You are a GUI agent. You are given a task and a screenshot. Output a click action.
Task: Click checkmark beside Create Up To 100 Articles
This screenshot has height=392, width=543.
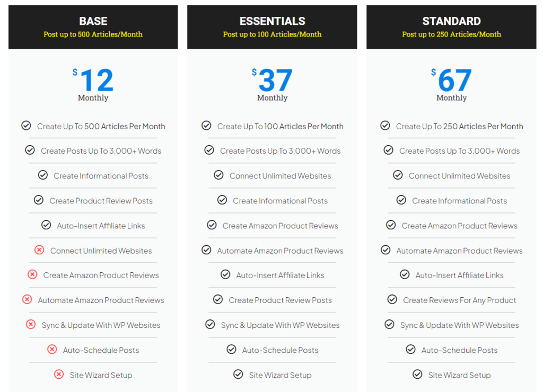coord(206,125)
